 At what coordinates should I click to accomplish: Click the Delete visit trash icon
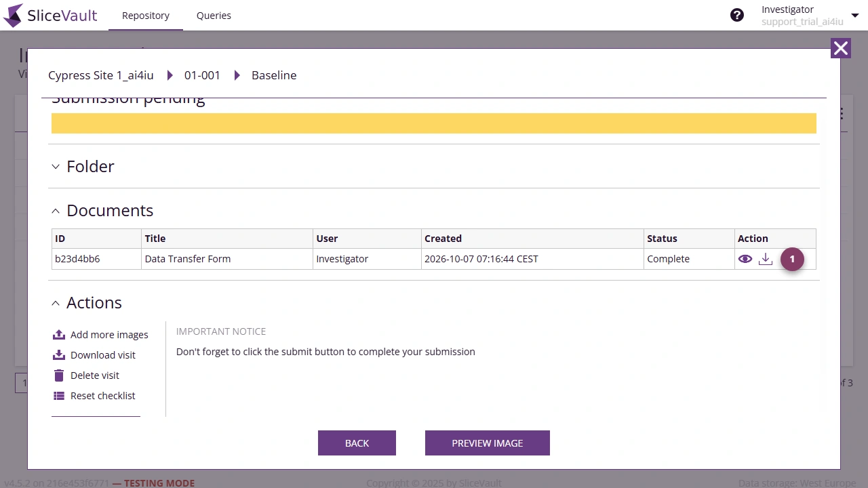(x=59, y=375)
